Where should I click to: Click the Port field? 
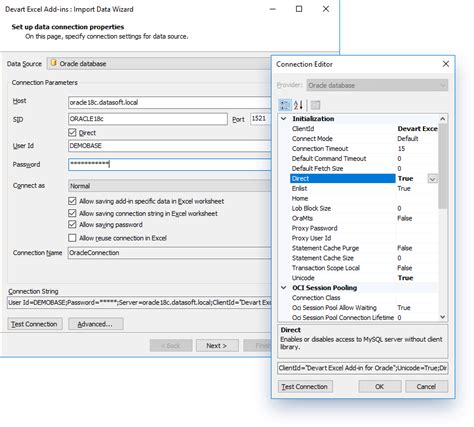(261, 119)
